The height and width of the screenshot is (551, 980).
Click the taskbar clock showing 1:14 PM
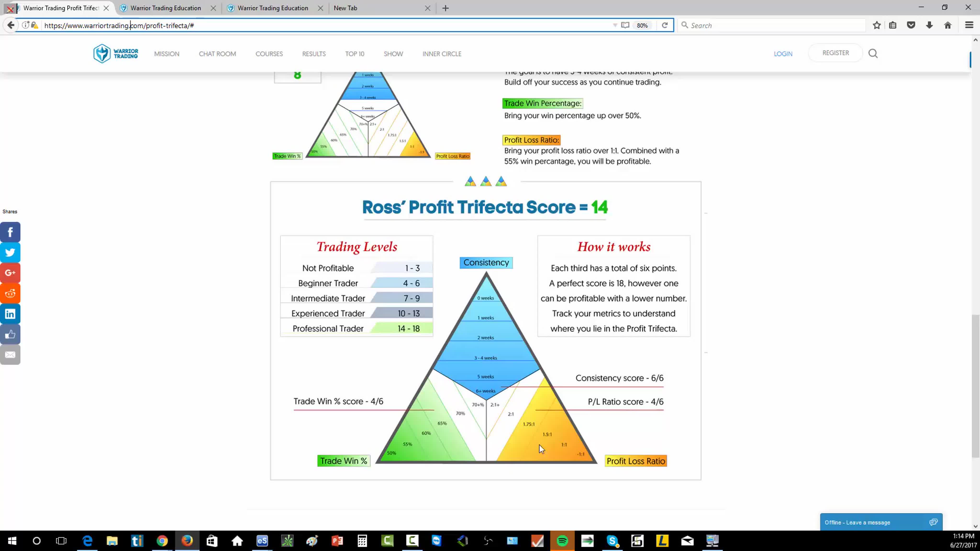[x=963, y=541]
